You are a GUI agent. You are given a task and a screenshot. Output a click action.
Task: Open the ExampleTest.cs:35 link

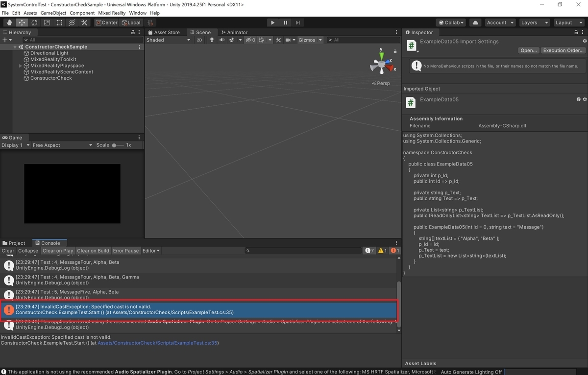158,343
